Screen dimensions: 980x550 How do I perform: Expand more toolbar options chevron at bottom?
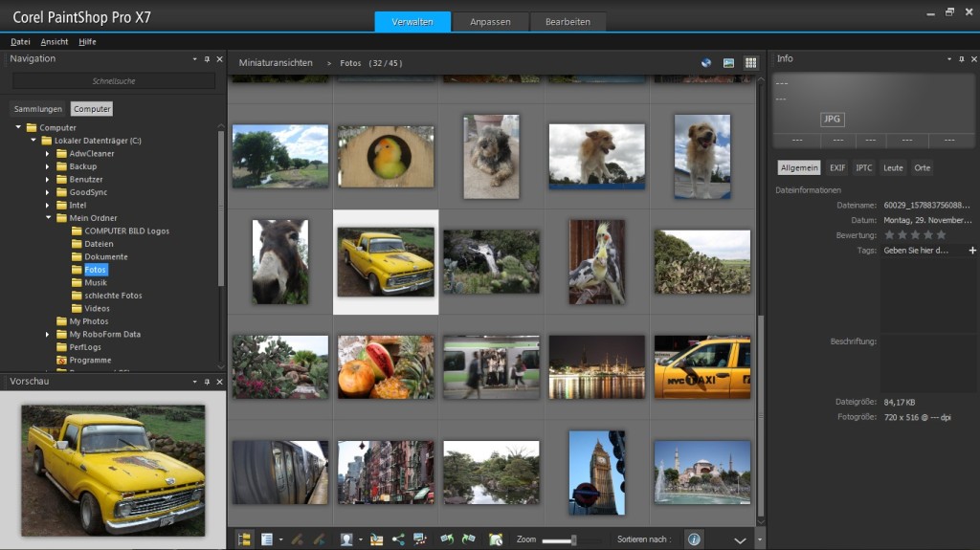[740, 540]
